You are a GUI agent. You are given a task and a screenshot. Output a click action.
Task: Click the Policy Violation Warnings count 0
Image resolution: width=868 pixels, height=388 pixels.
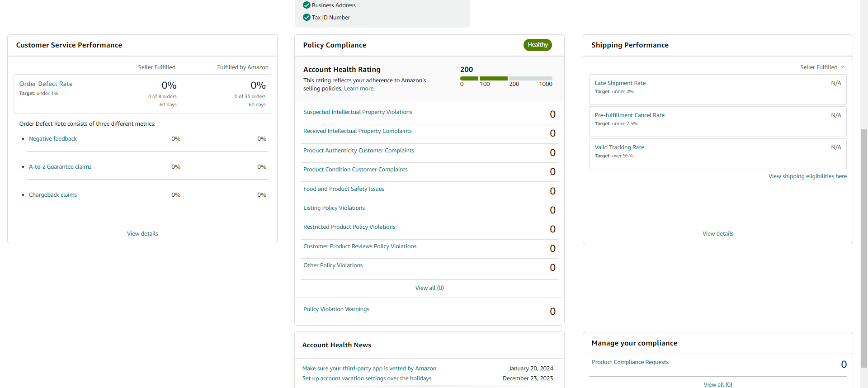(552, 312)
